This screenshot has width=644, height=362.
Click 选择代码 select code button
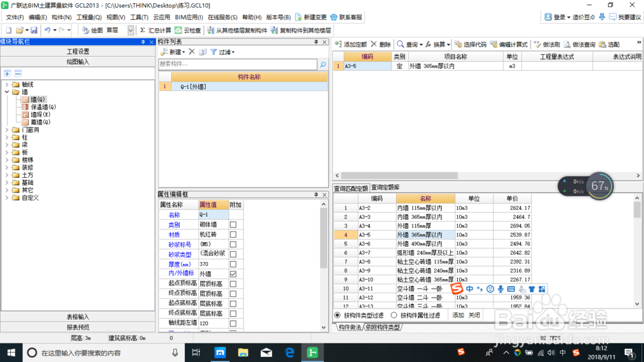(471, 44)
